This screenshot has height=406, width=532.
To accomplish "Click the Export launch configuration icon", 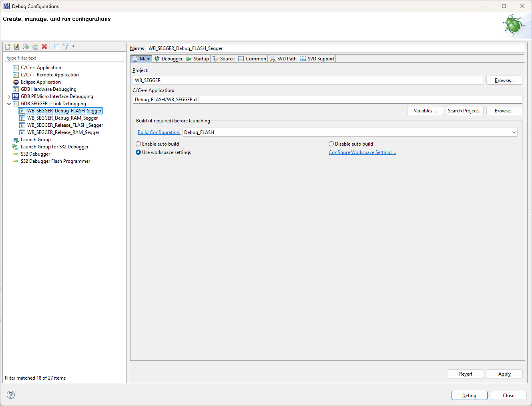I will click(x=26, y=46).
